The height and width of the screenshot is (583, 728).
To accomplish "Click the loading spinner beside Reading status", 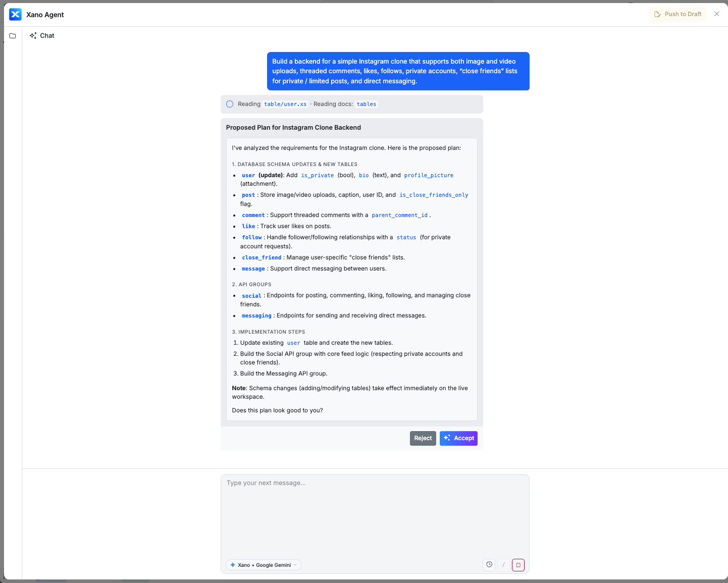I will pos(230,104).
